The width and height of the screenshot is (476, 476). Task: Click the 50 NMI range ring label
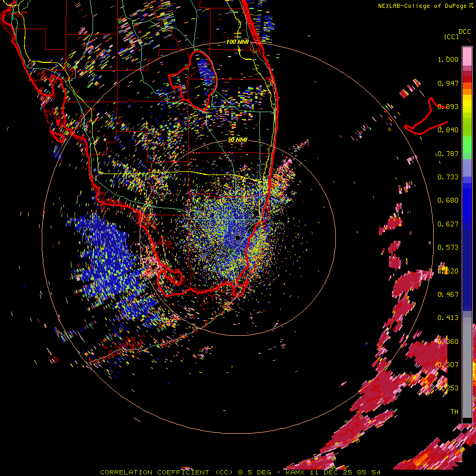pos(237,140)
